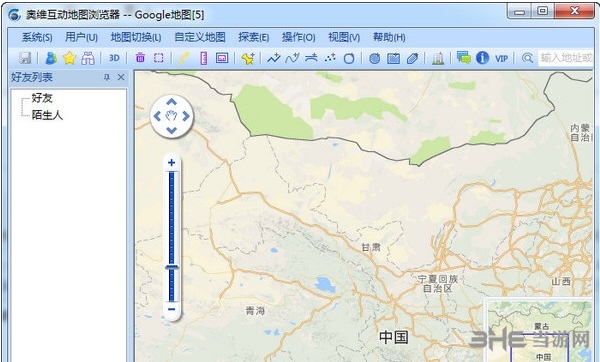
Task: Click the bridge-shaped line tool icon
Action: tap(311, 58)
